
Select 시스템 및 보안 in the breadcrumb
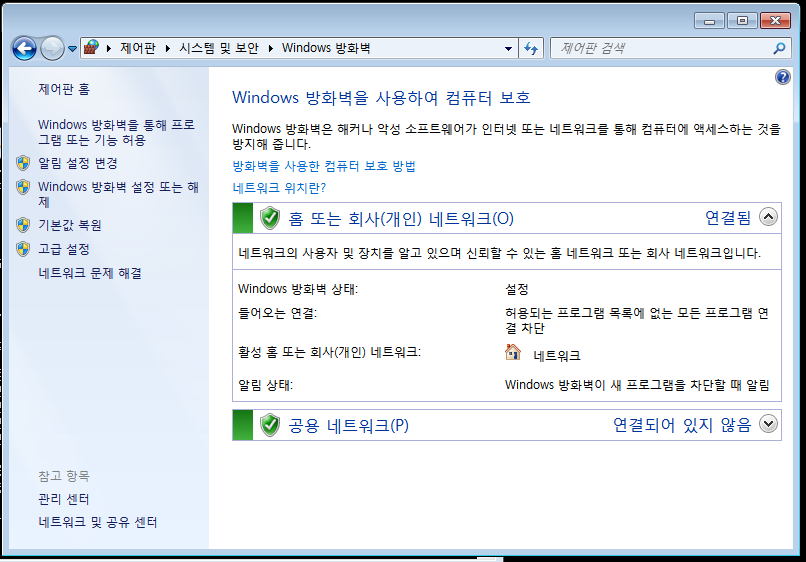pyautogui.click(x=218, y=48)
